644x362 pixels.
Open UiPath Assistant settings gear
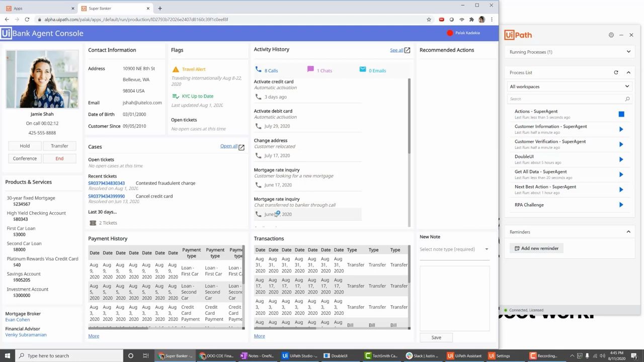[611, 35]
